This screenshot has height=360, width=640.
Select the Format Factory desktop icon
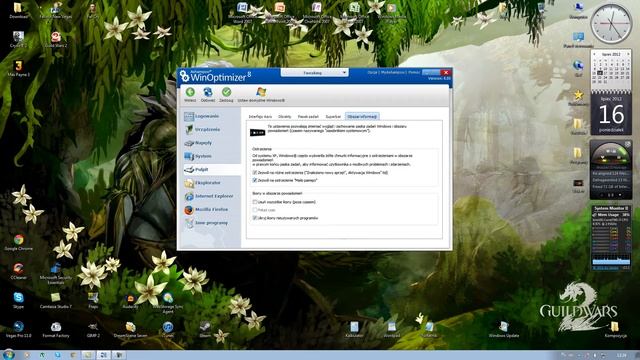click(56, 329)
